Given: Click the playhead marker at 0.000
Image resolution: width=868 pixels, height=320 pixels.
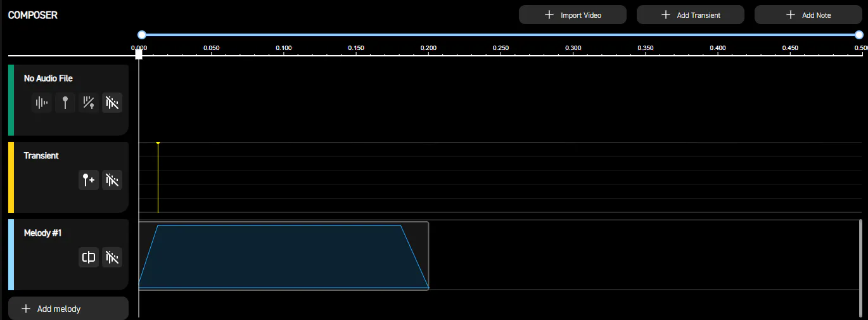Looking at the screenshot, I should [139, 54].
